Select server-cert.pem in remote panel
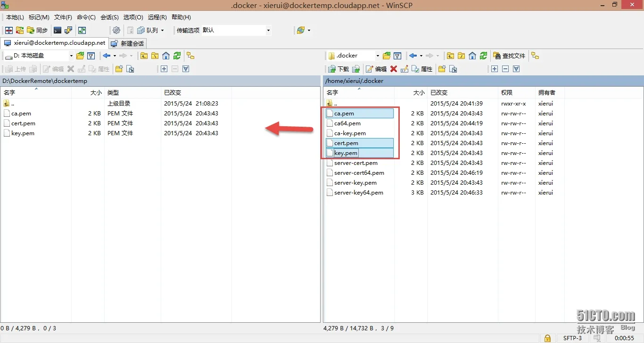 [x=356, y=163]
